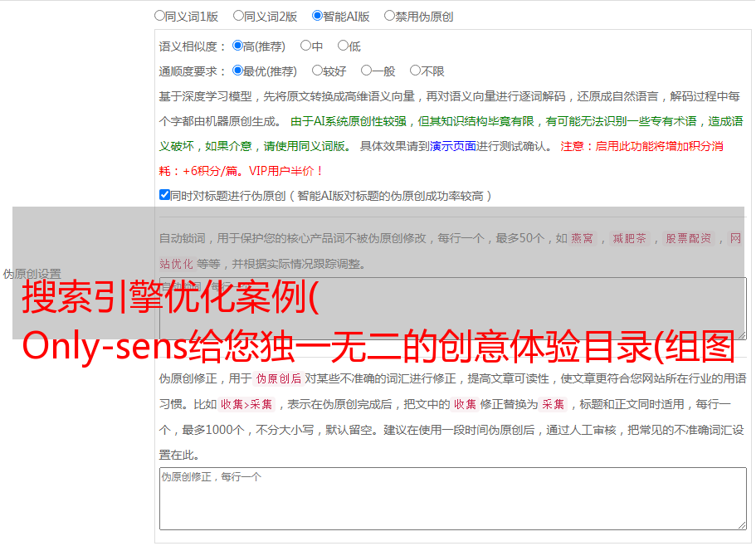
Task: Click into the 自动锁词 text area
Action: pos(453,309)
